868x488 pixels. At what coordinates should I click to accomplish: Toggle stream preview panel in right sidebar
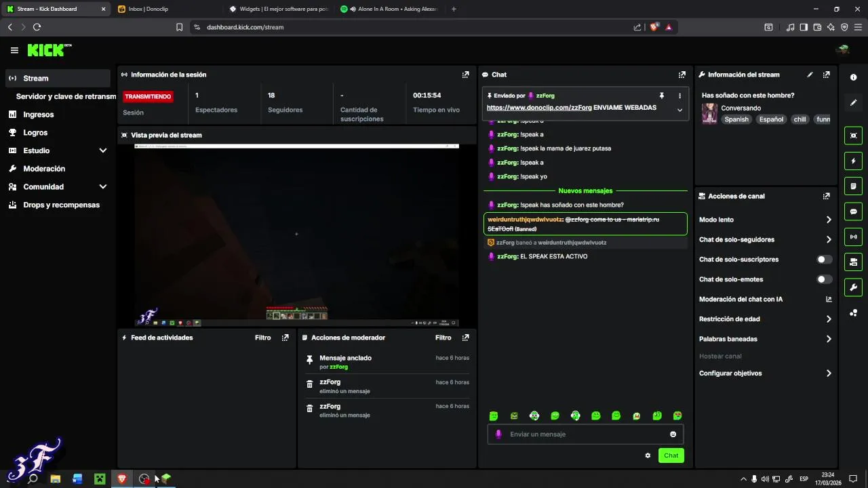(x=853, y=136)
